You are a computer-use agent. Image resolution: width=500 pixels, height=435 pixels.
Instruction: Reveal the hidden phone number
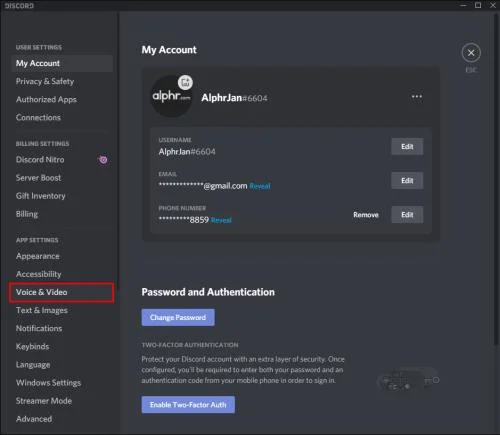[x=221, y=220]
